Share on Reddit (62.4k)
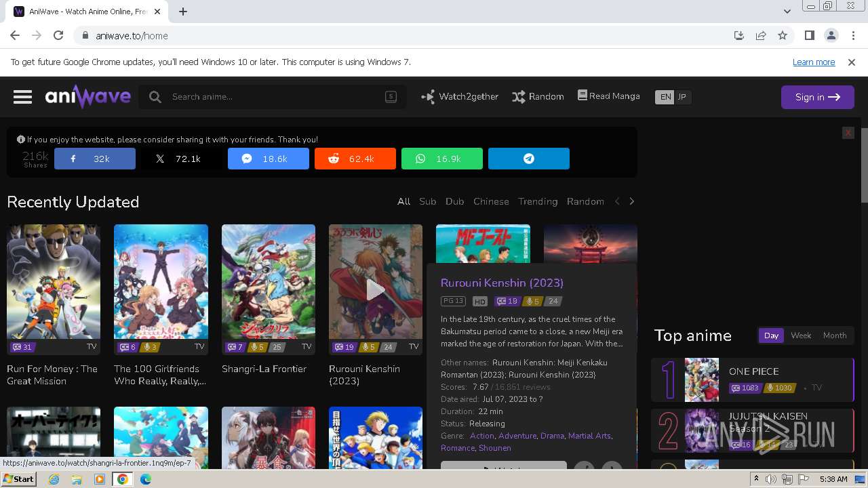Viewport: 868px width, 488px height. tap(355, 159)
